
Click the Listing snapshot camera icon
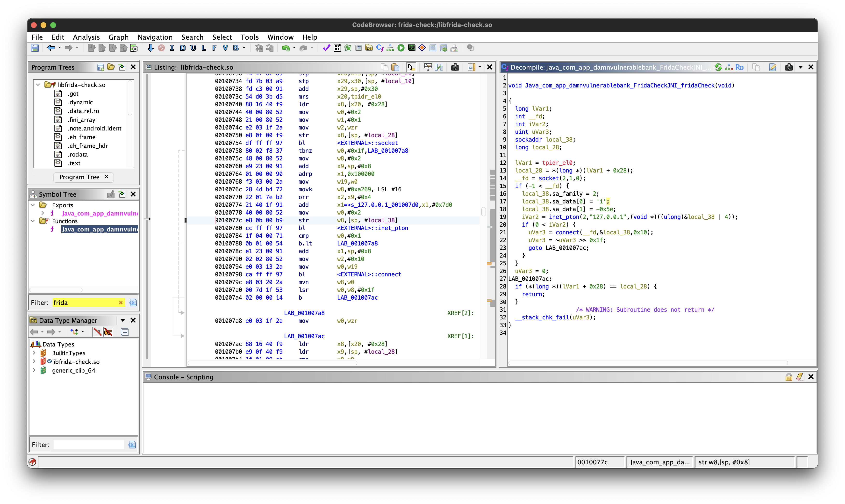(455, 67)
